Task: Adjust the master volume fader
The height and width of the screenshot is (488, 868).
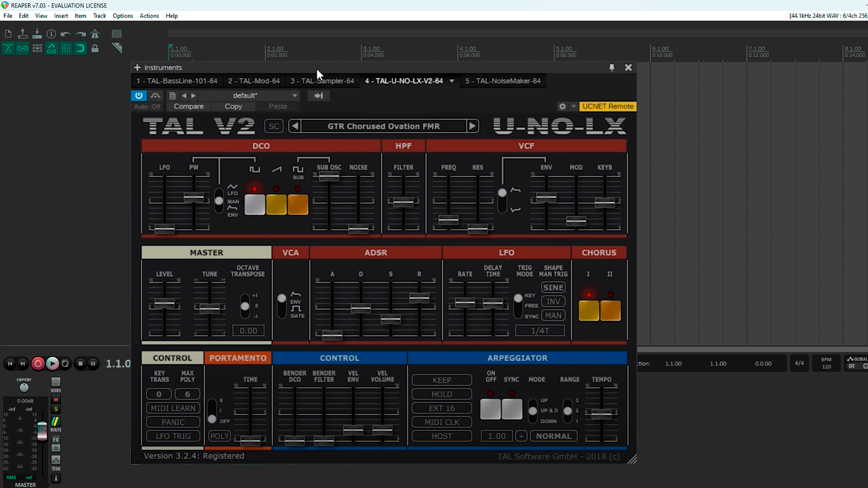Action: pos(42,431)
